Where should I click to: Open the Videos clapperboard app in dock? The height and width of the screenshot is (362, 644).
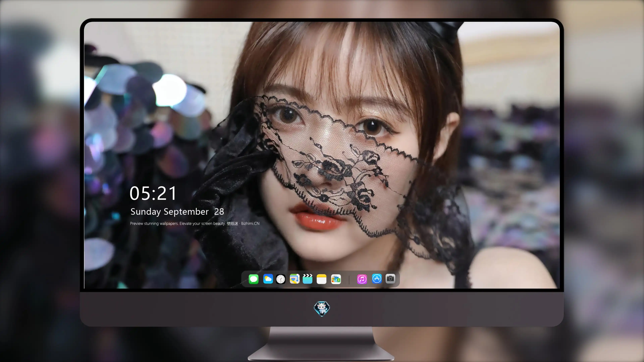pos(308,279)
